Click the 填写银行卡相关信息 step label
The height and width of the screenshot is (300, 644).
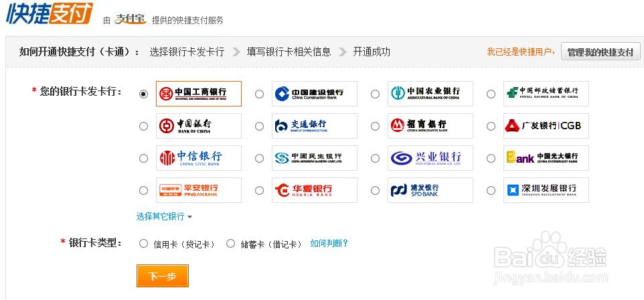[289, 52]
